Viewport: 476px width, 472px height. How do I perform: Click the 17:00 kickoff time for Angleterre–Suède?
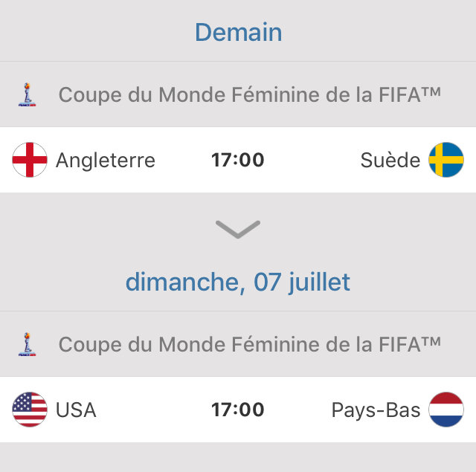pos(238,160)
